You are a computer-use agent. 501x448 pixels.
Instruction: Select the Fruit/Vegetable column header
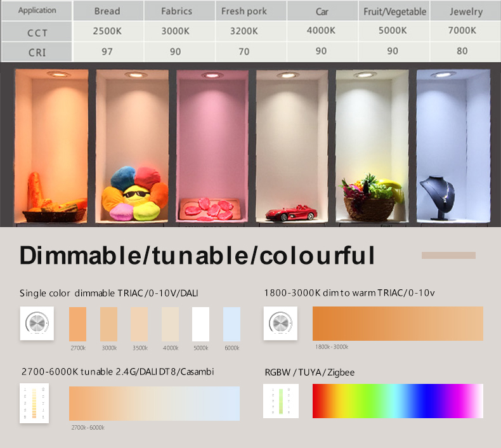[x=394, y=11]
